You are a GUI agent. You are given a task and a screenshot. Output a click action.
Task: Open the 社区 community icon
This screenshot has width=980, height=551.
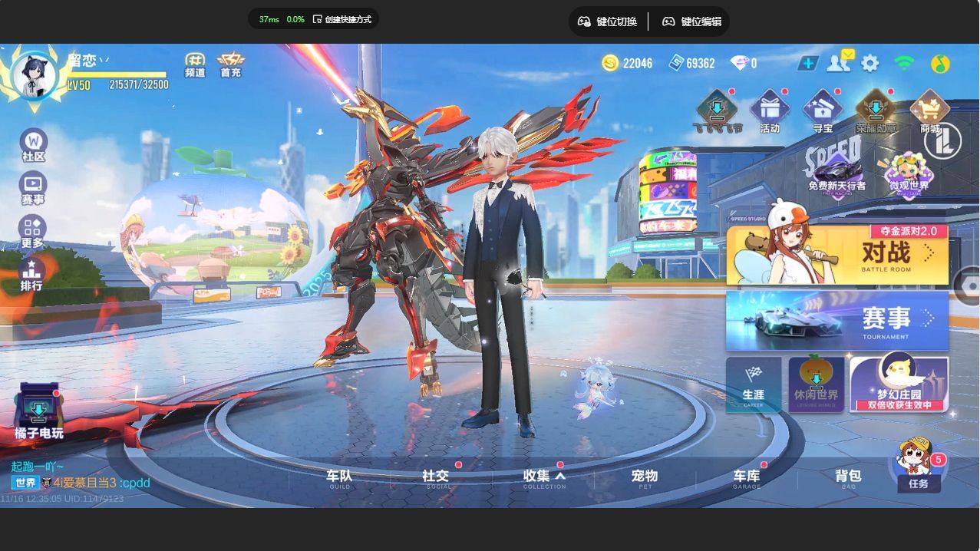33,145
